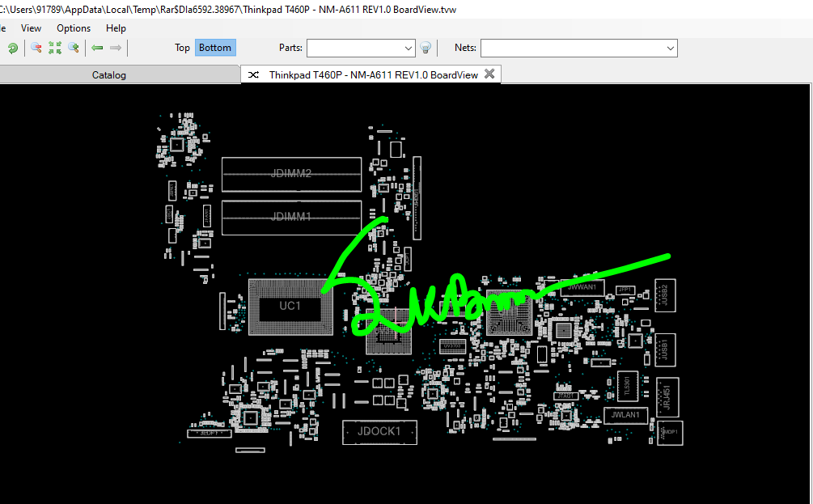Zoom in with the green plus magnifier
The image size is (813, 504).
point(74,49)
